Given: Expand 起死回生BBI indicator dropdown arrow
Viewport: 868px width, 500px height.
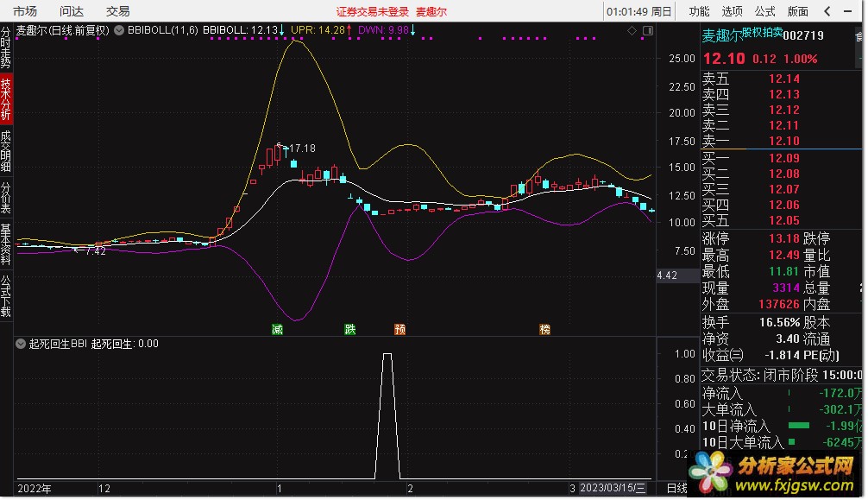Looking at the screenshot, I should click(21, 344).
